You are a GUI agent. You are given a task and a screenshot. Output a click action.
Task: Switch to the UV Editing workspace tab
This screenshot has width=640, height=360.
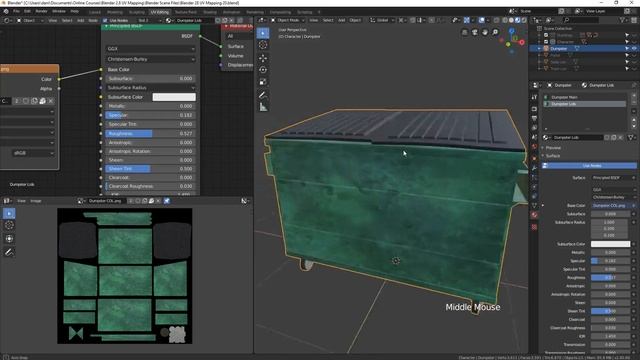point(159,12)
